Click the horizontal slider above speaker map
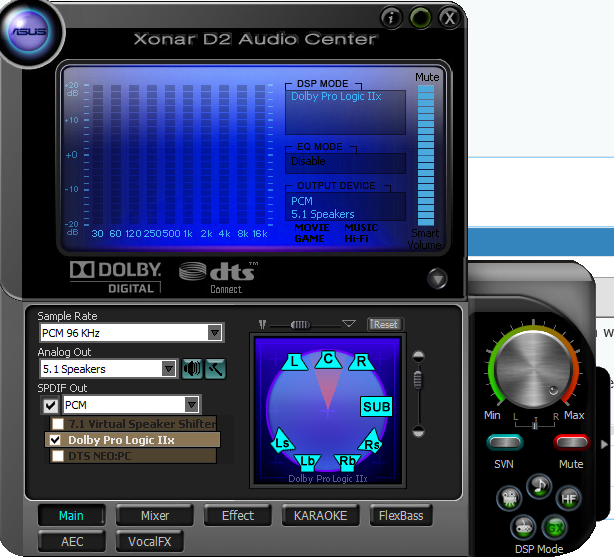The width and height of the screenshot is (614, 559). coord(300,325)
